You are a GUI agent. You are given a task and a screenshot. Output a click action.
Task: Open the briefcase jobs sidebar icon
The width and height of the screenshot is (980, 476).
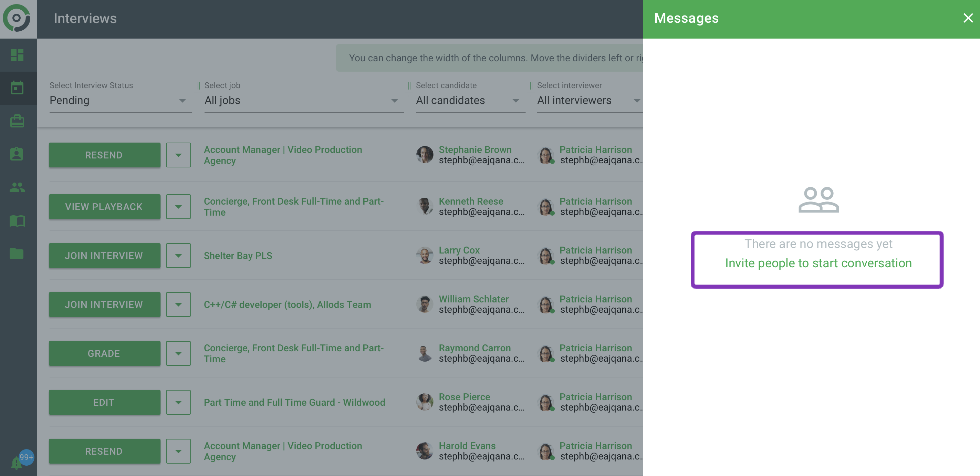click(17, 121)
